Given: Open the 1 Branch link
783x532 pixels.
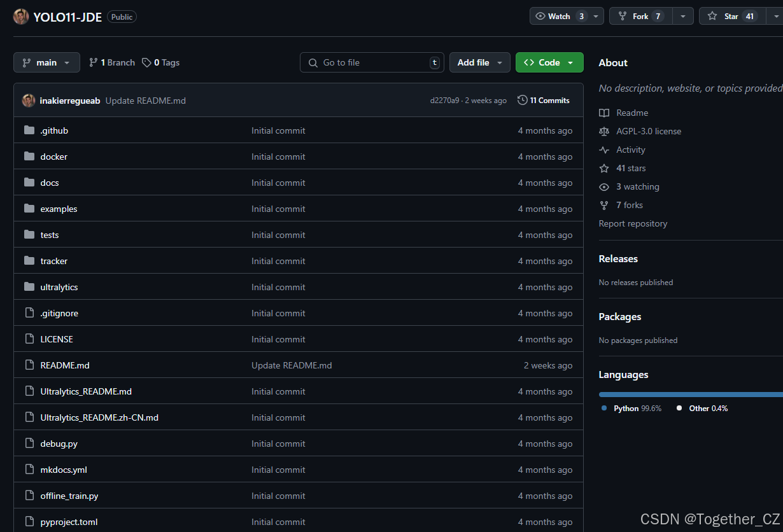Looking at the screenshot, I should (x=112, y=62).
